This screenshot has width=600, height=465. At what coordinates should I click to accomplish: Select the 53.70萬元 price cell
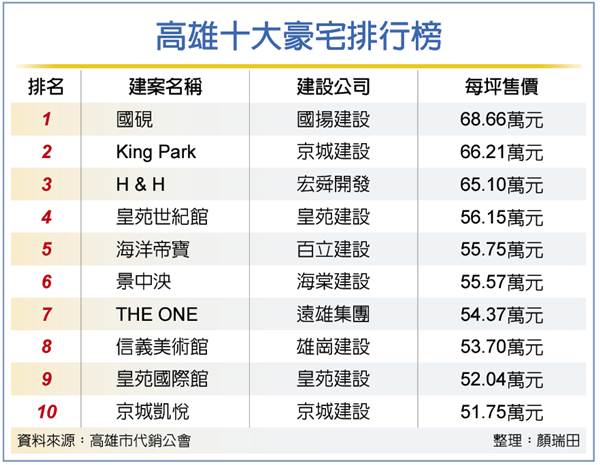[502, 347]
